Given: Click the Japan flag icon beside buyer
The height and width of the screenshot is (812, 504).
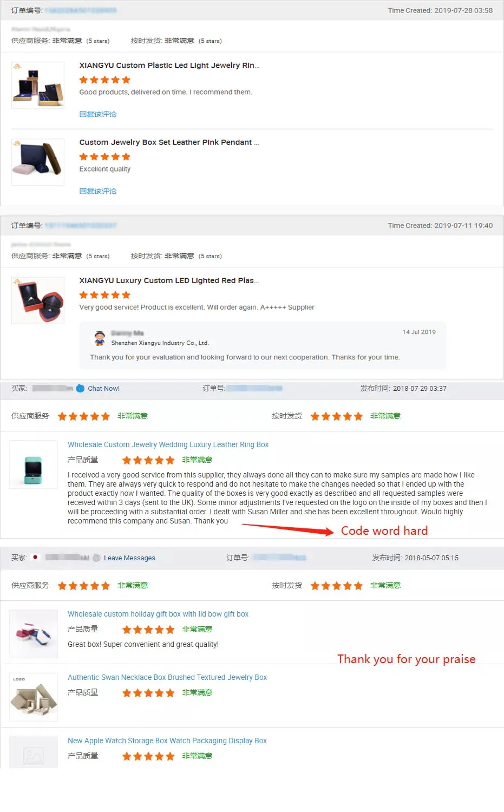Looking at the screenshot, I should (35, 557).
